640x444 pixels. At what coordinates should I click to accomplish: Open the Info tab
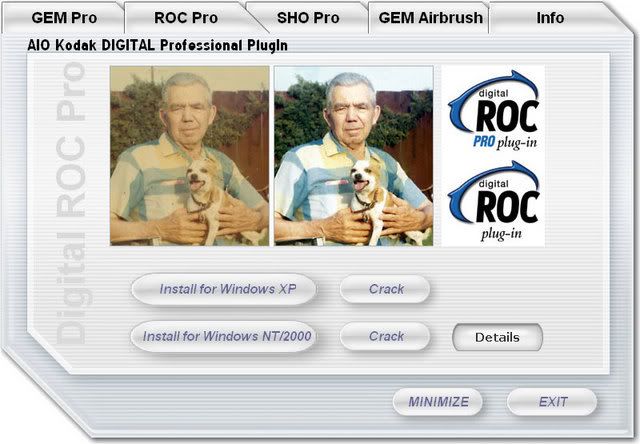(x=550, y=18)
